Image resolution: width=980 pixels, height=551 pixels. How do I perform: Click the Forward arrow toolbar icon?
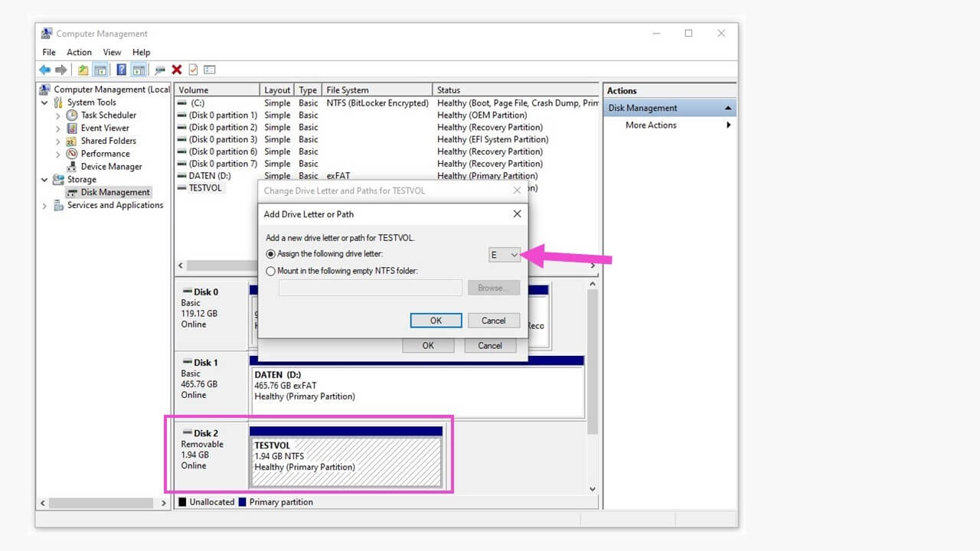[61, 70]
